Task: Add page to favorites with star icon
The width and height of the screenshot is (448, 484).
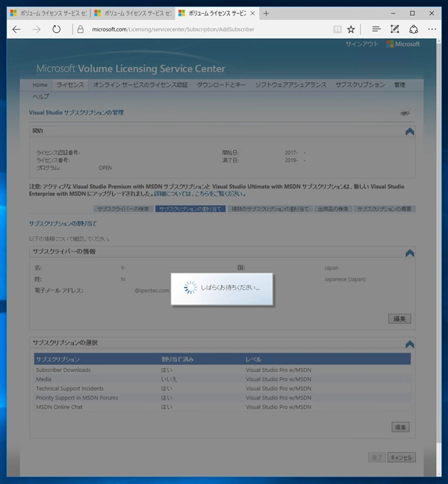Action: (351, 29)
